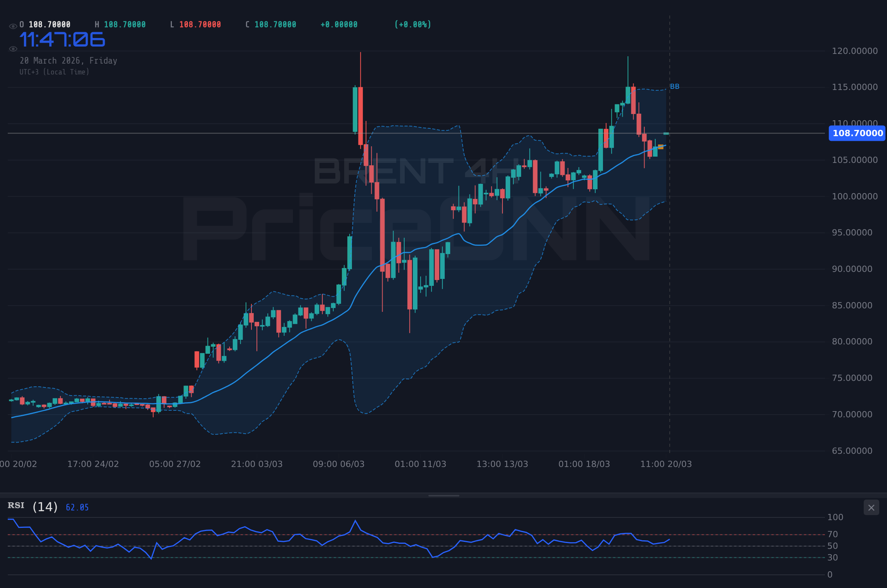The height and width of the screenshot is (588, 887).
Task: Hide the RSI indicator panel
Action: coord(871,507)
